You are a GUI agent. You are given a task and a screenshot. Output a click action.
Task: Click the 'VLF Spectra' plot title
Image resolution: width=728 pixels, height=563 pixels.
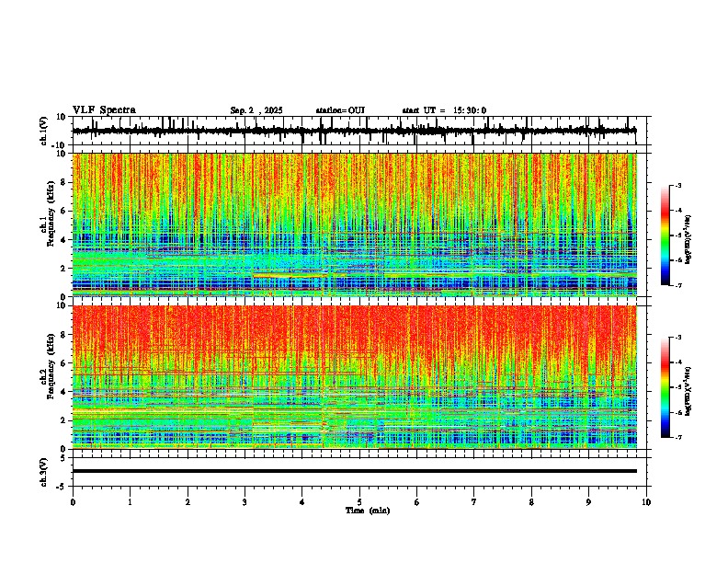click(104, 110)
